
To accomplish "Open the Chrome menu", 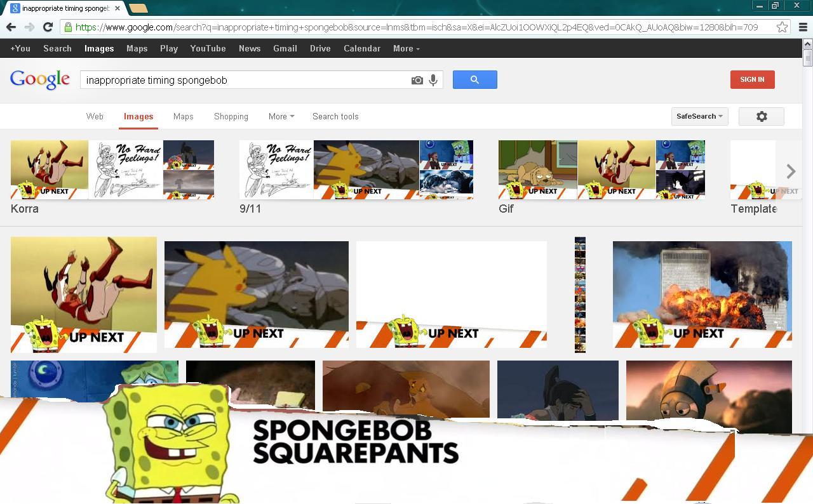I will (x=802, y=27).
